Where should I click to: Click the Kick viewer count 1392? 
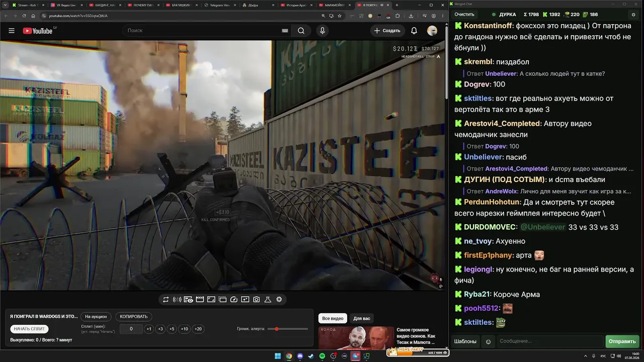[x=551, y=15]
